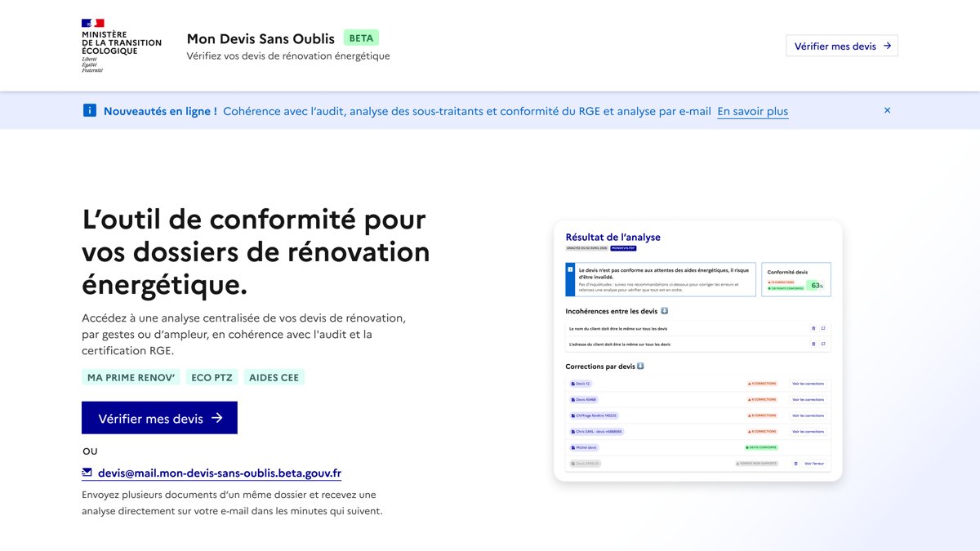Click the tagline 'Vérifiez vos devis de rénovation énergétique'
The image size is (980, 551).
click(288, 56)
